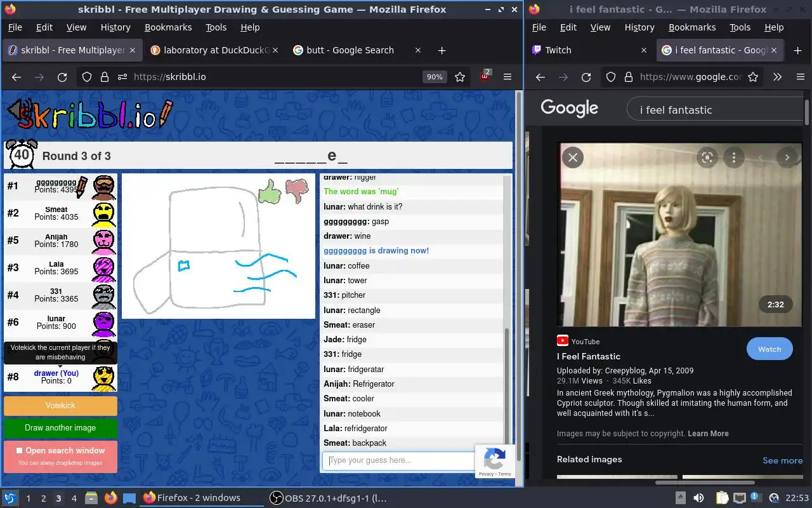812x508 pixels.
Task: Bookmark skribbl.io with the star icon
Action: [x=460, y=77]
